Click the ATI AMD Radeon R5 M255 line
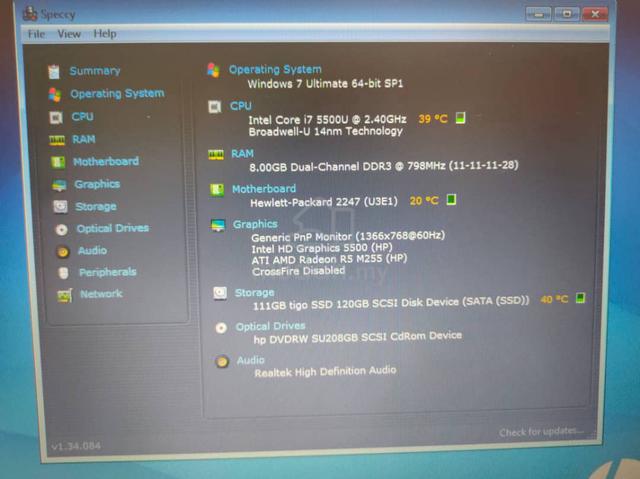 click(329, 259)
